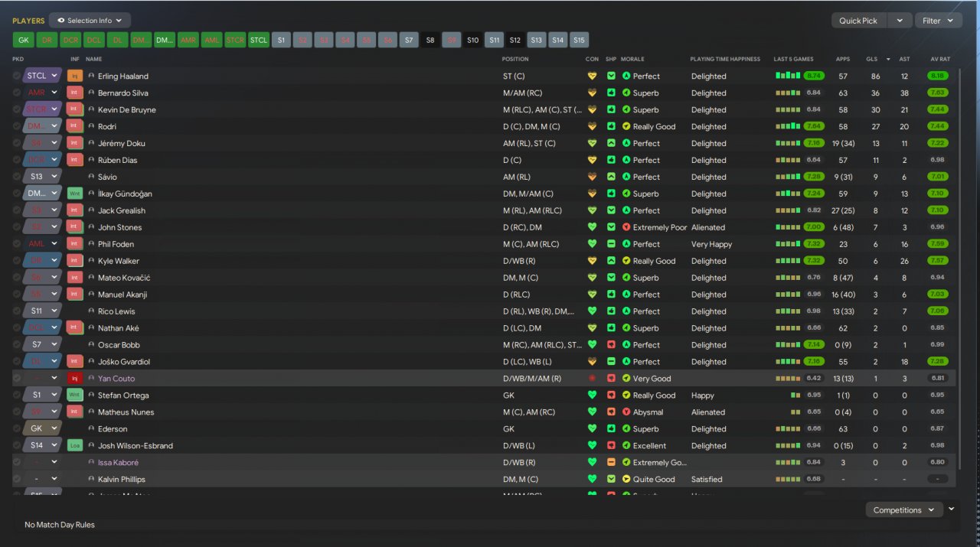Image resolution: width=980 pixels, height=547 pixels.
Task: Select the S15 substitute chip
Action: 579,40
